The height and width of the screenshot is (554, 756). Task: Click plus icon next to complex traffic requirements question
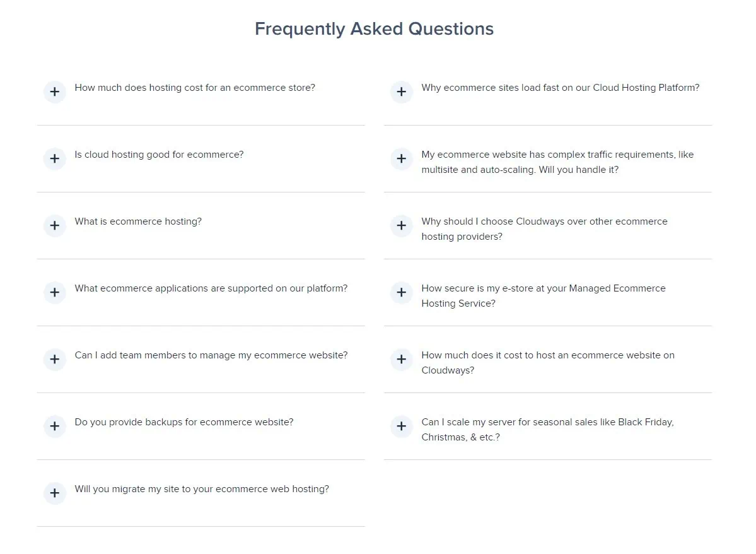pyautogui.click(x=402, y=158)
